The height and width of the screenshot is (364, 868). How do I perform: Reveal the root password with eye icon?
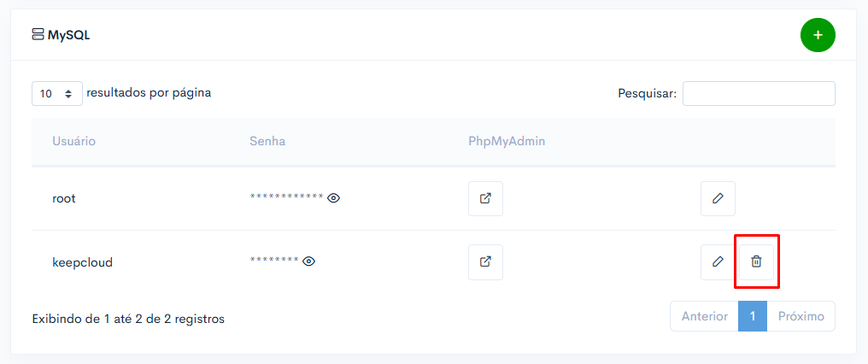(x=333, y=197)
